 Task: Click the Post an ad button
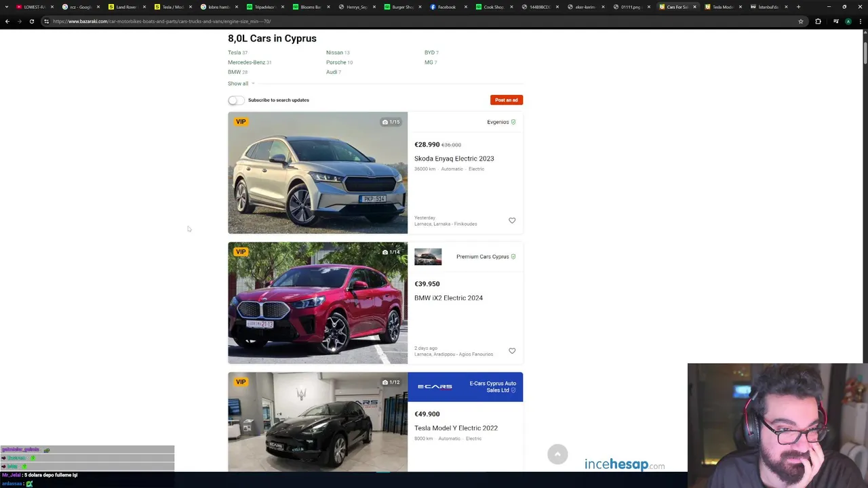point(507,100)
